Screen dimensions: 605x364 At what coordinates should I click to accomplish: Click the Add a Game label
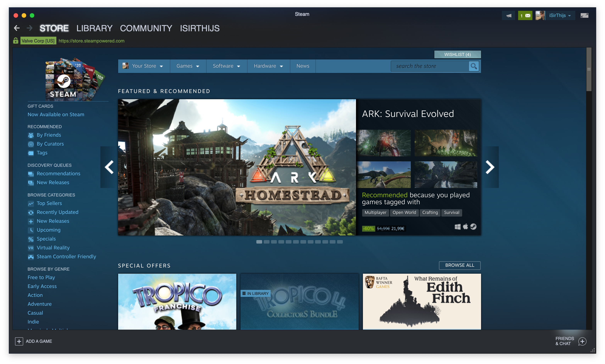tap(39, 341)
